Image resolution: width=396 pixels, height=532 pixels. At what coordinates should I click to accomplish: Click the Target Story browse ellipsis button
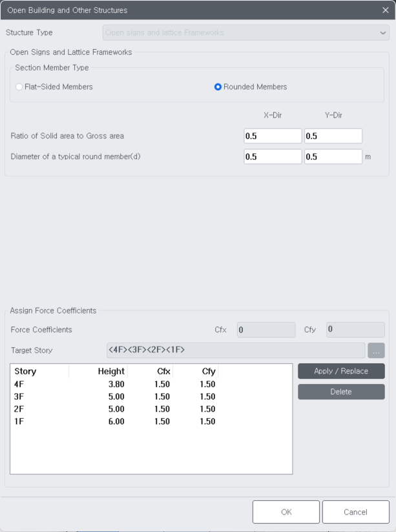point(377,350)
